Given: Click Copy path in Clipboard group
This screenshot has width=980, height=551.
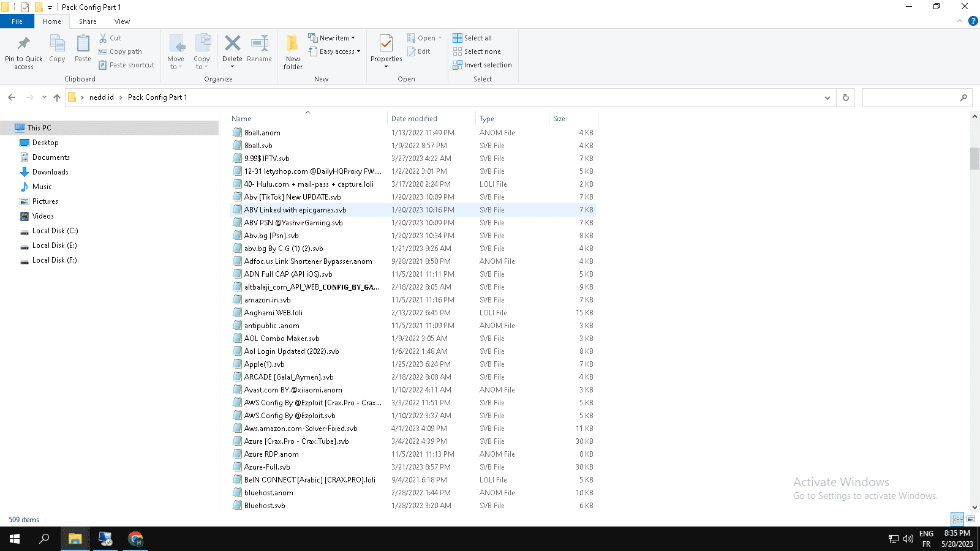Looking at the screenshot, I should point(120,51).
